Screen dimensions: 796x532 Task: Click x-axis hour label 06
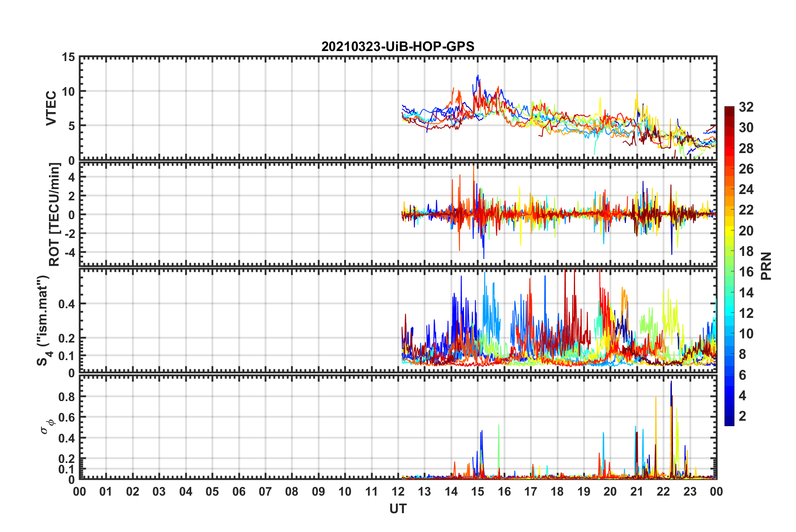tap(239, 491)
